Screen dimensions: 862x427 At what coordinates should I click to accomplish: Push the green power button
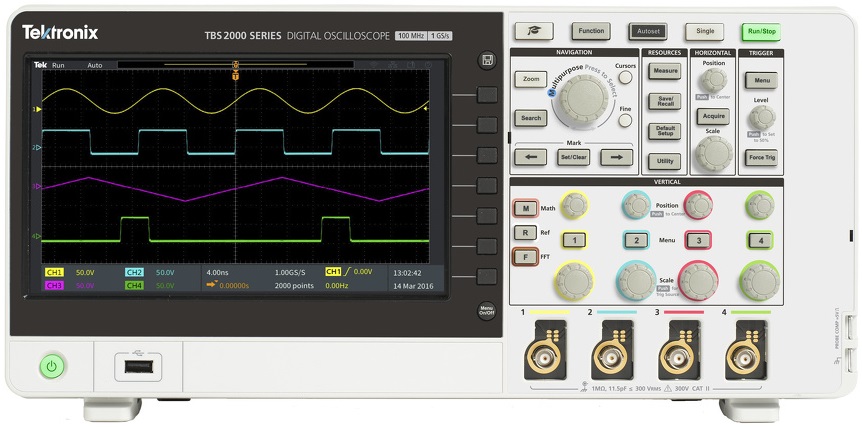(52, 365)
